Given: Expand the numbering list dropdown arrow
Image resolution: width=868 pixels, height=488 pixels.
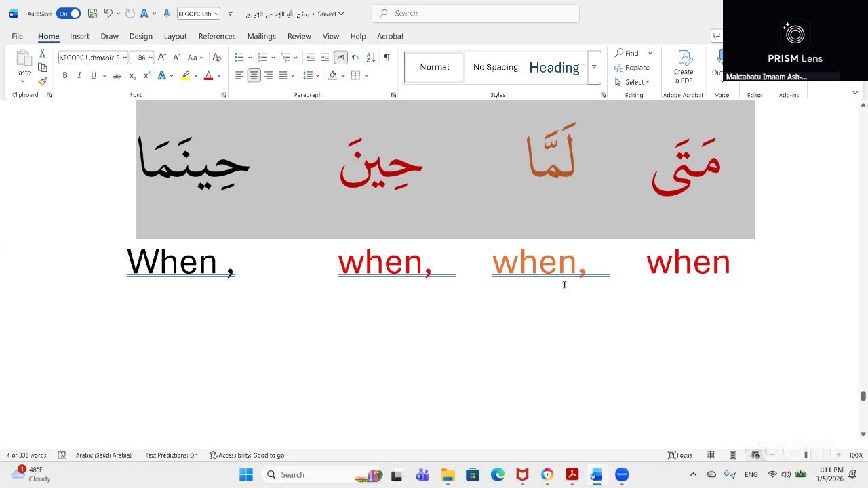Looking at the screenshot, I should [x=273, y=58].
